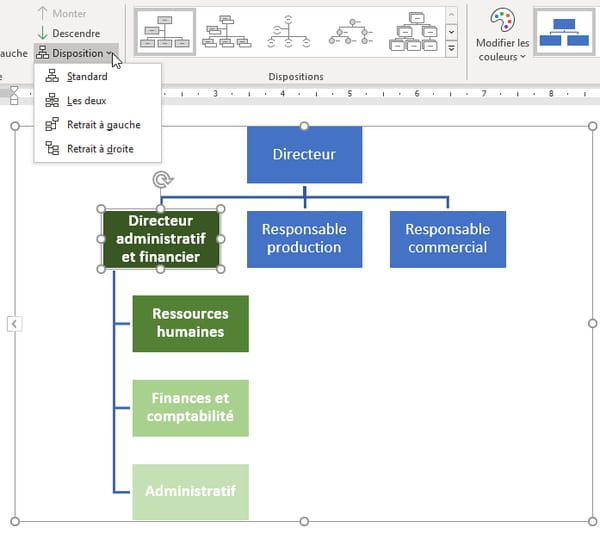Click the color palette icon

502,20
